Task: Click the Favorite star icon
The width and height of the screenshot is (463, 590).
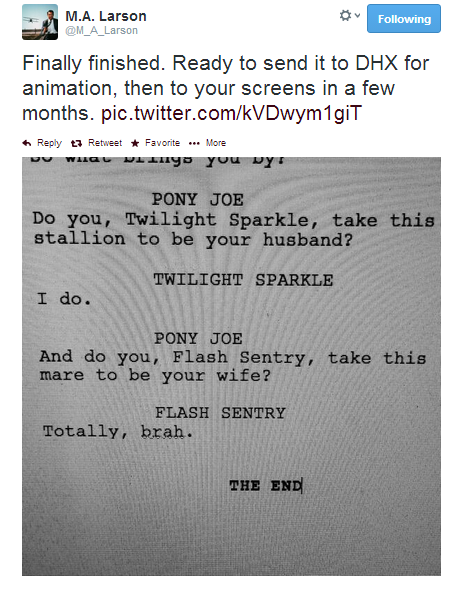Action: click(x=135, y=143)
